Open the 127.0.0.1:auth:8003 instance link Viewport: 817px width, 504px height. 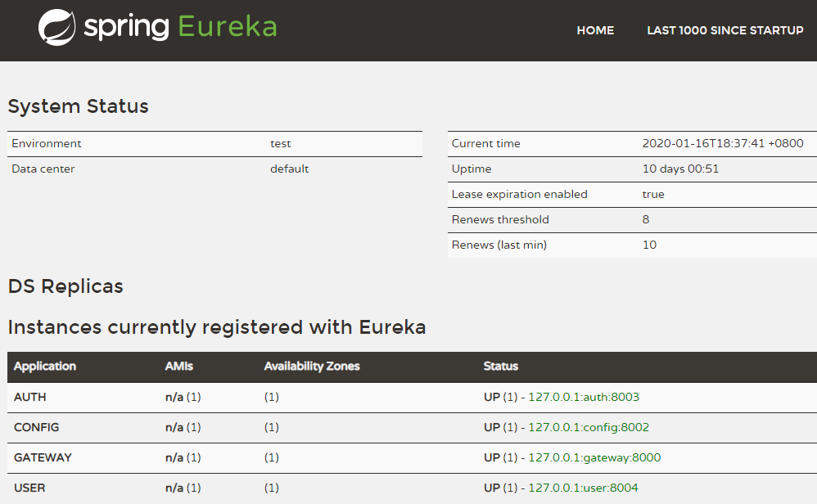pyautogui.click(x=584, y=398)
